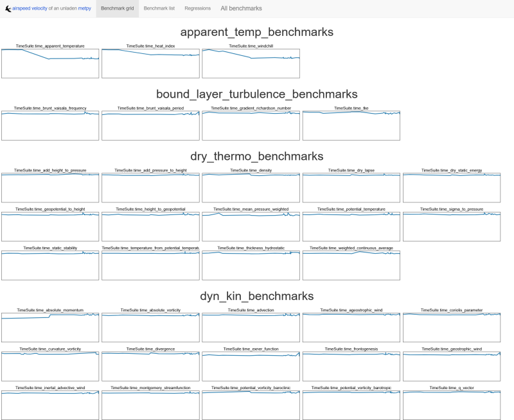Open the airspeed velocity homepage link
The height and width of the screenshot is (420, 514).
[31, 8]
